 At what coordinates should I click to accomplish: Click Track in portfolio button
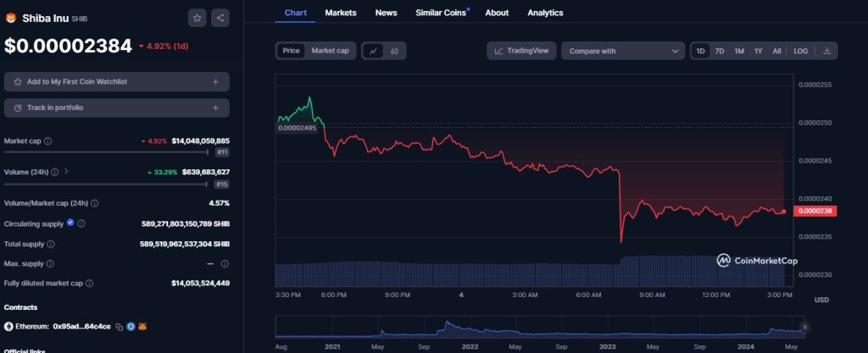(116, 108)
